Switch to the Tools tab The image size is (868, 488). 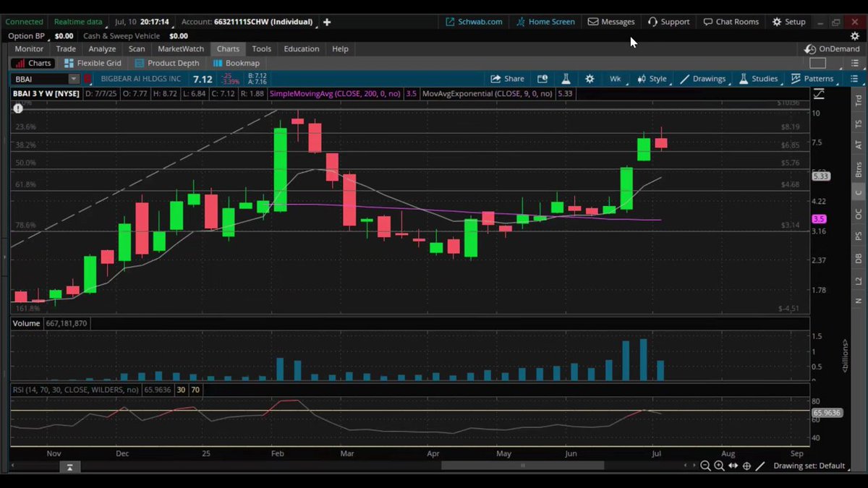coord(262,49)
